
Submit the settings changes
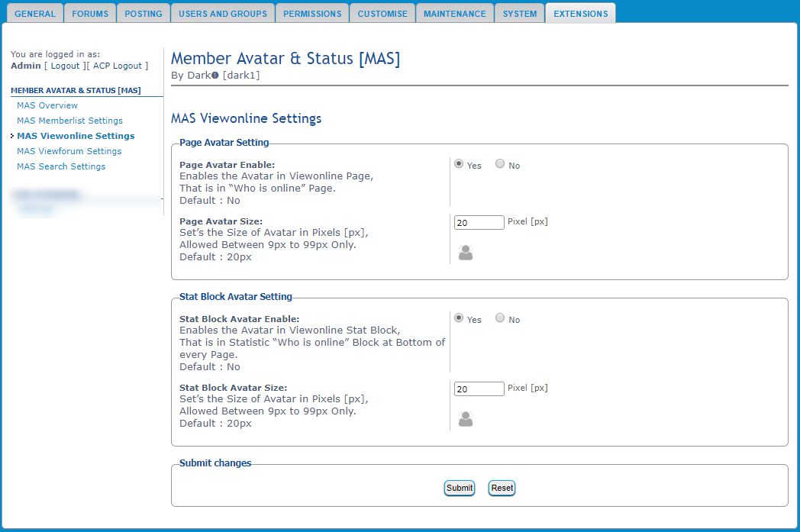point(460,488)
